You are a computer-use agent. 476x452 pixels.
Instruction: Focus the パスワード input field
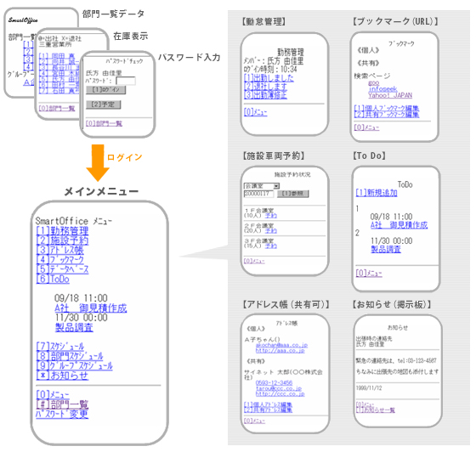coord(126,81)
